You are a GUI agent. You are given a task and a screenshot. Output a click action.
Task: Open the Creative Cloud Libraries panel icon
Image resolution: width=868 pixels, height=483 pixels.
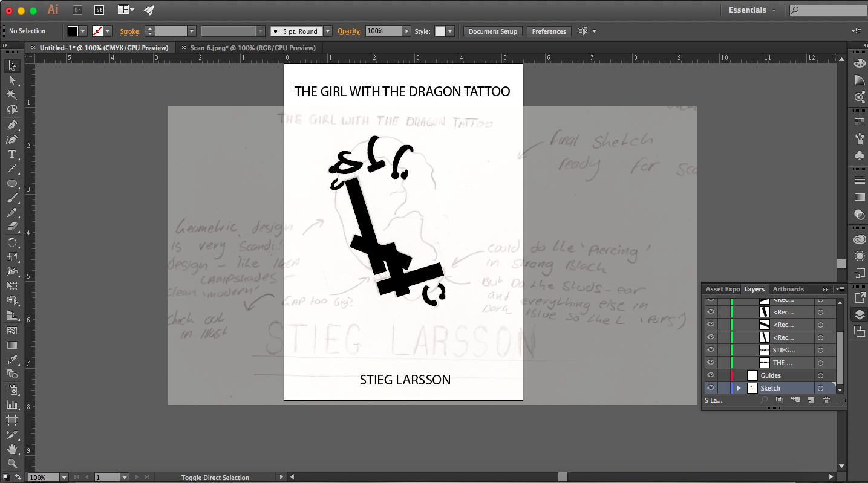pos(859,239)
